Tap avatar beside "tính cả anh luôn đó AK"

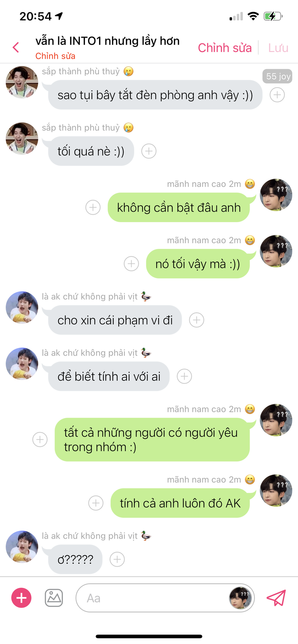tap(276, 490)
